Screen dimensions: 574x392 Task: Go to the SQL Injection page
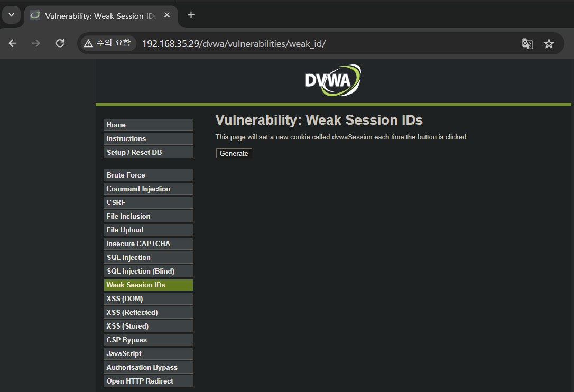149,257
